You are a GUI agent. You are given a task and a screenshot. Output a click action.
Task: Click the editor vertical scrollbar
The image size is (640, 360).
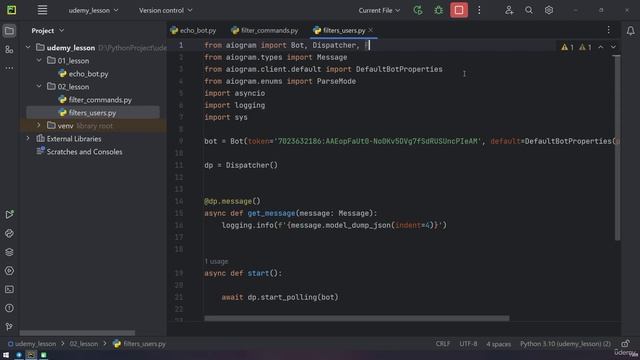[617, 148]
